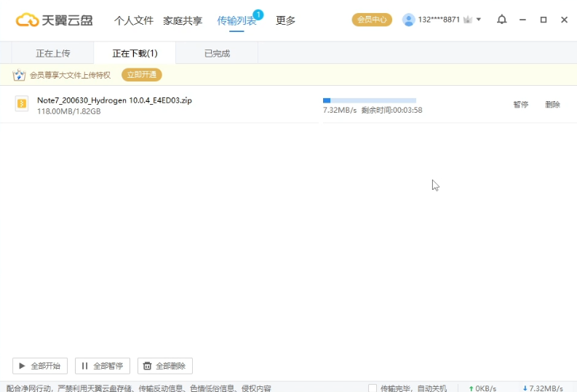Click the download speed arrow in the status bar
This screenshot has height=392, width=577.
(x=525, y=388)
